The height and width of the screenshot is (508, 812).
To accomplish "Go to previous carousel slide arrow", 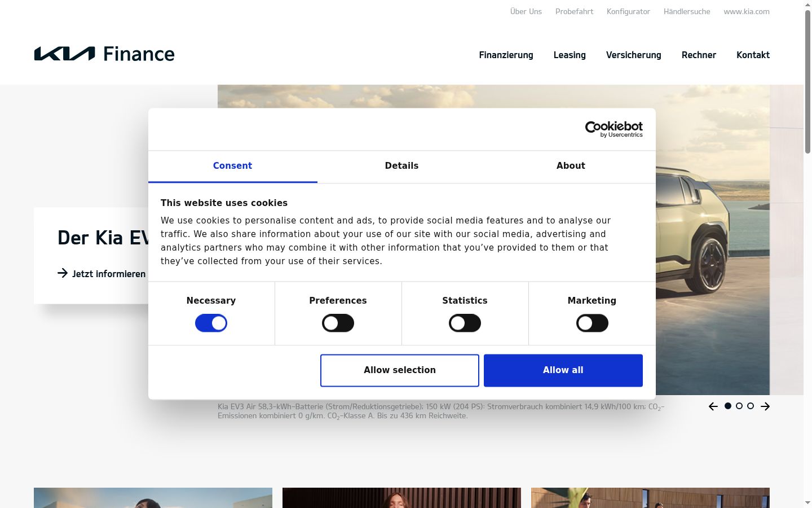I will coord(713,406).
